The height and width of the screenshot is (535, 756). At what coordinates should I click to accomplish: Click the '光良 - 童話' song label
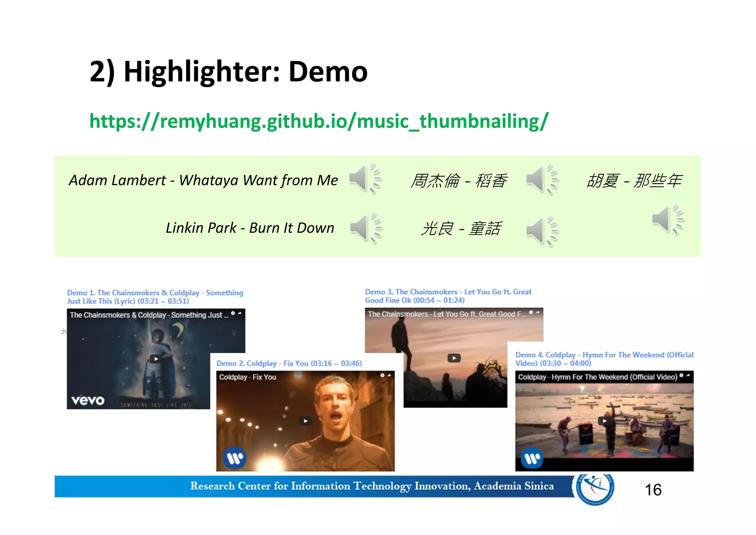coord(461,228)
